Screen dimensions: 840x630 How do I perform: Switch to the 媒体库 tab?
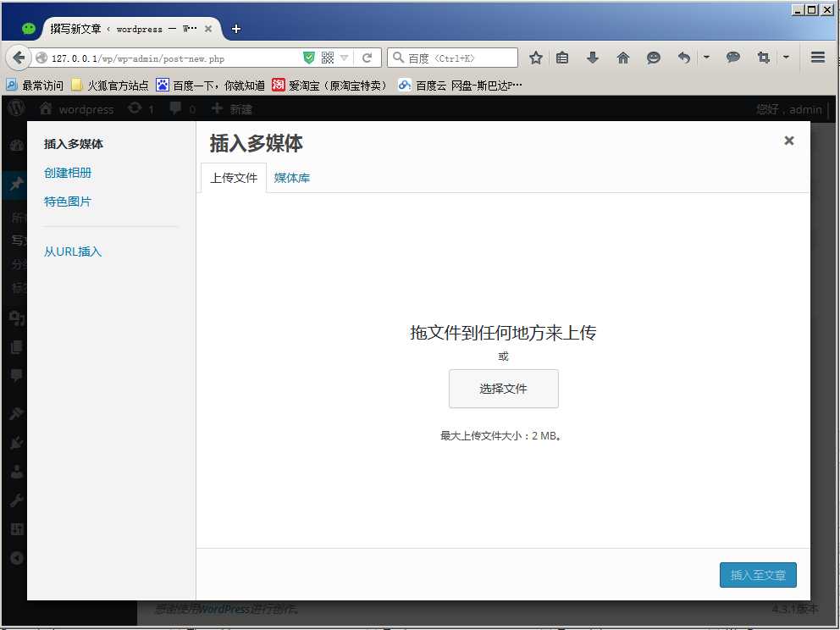pos(292,178)
